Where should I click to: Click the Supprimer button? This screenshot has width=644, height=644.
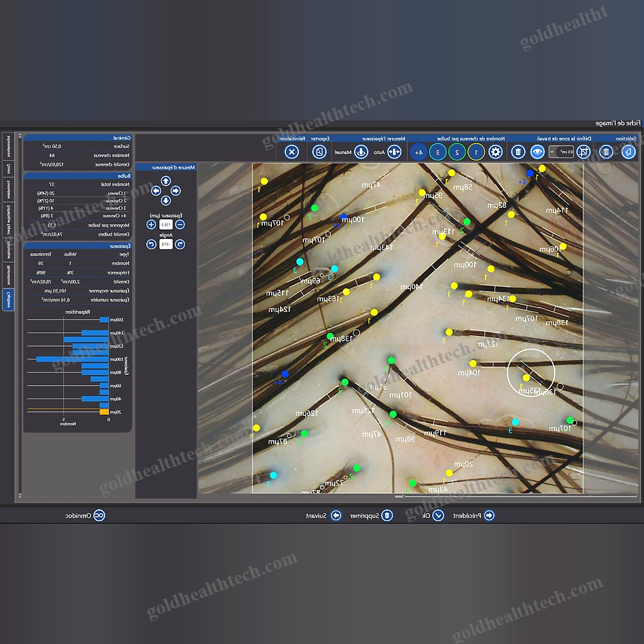pyautogui.click(x=372, y=515)
